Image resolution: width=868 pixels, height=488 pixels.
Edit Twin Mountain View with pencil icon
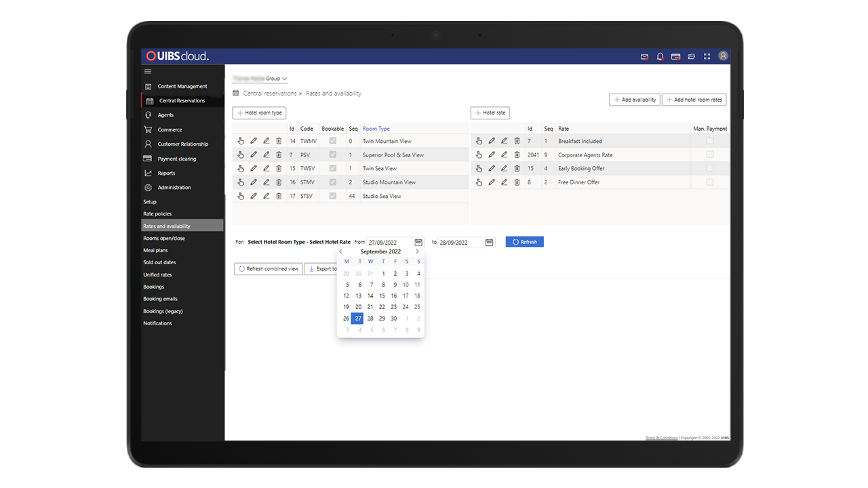tap(254, 141)
